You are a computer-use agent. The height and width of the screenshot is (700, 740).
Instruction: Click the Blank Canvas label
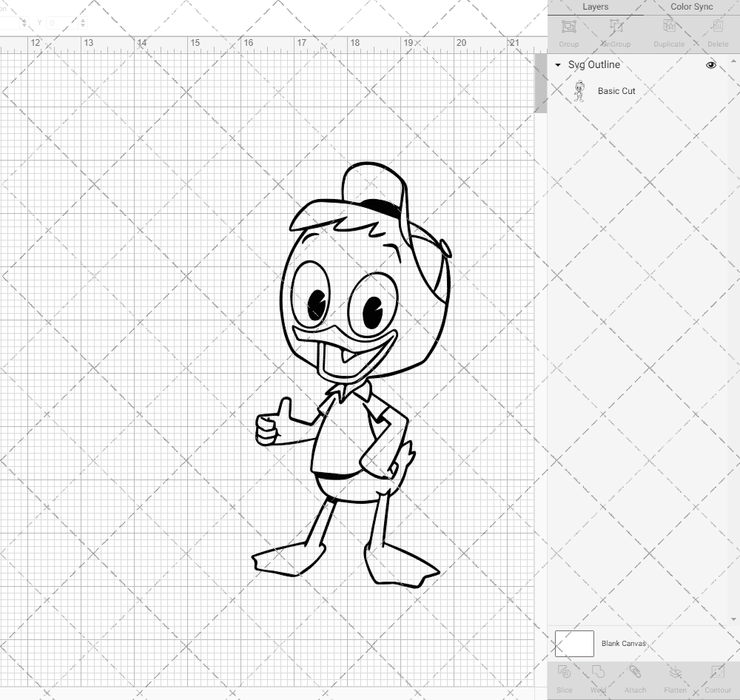pos(623,643)
